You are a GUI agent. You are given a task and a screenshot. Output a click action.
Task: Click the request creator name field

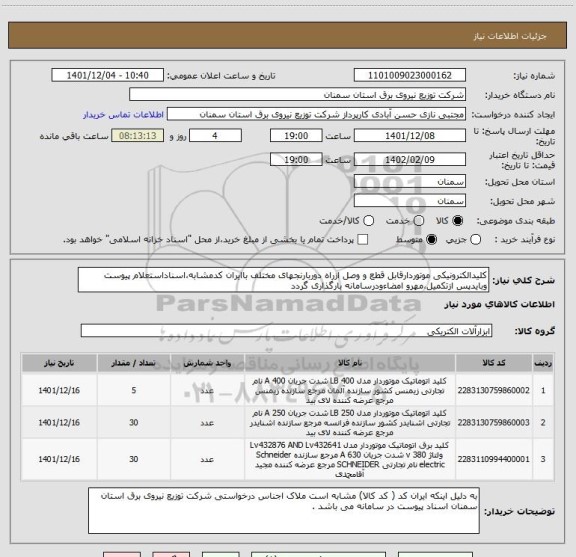coord(316,114)
